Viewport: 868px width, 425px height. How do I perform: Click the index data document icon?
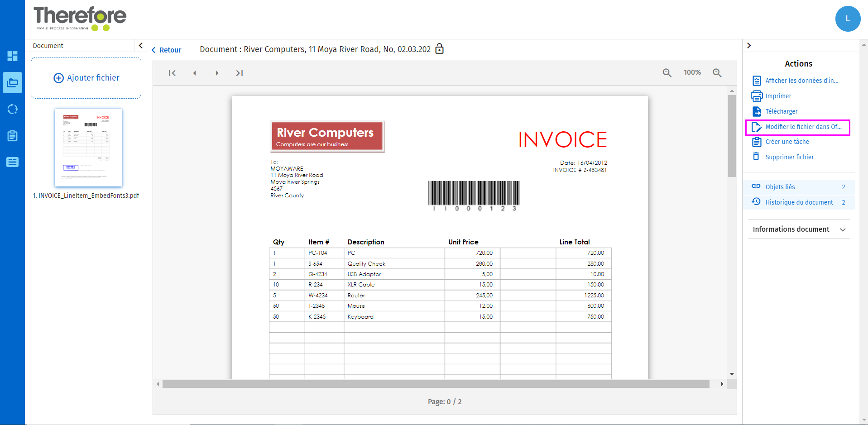point(757,81)
